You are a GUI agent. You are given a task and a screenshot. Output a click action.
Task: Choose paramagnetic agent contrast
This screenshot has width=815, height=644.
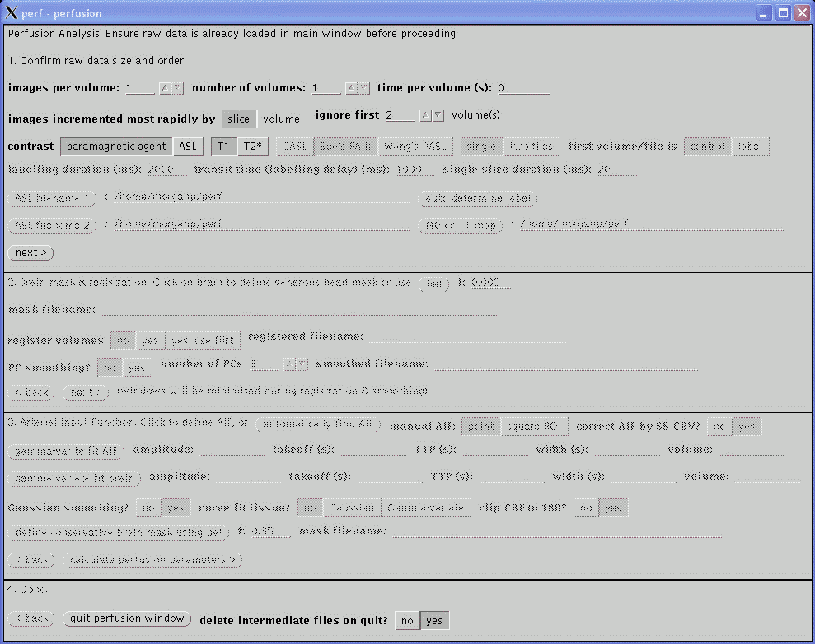[116, 147]
